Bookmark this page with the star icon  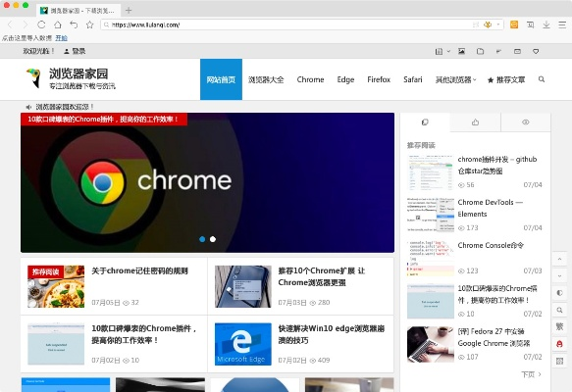89,24
